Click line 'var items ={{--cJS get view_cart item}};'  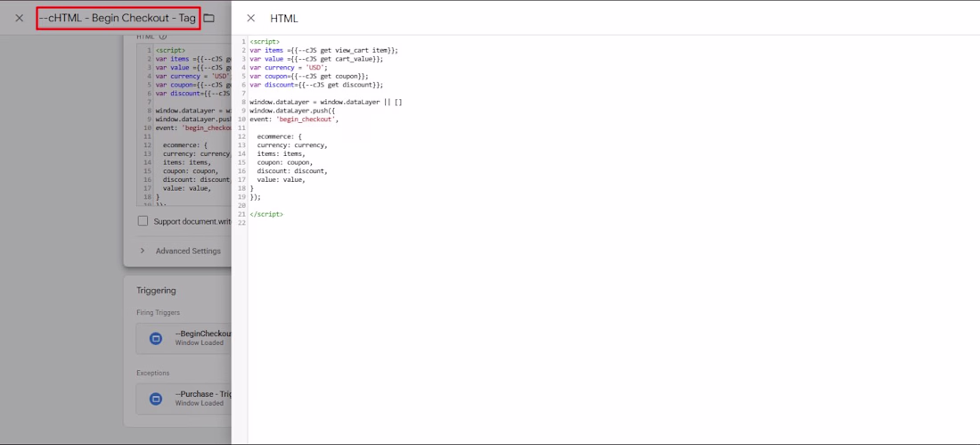tap(323, 50)
